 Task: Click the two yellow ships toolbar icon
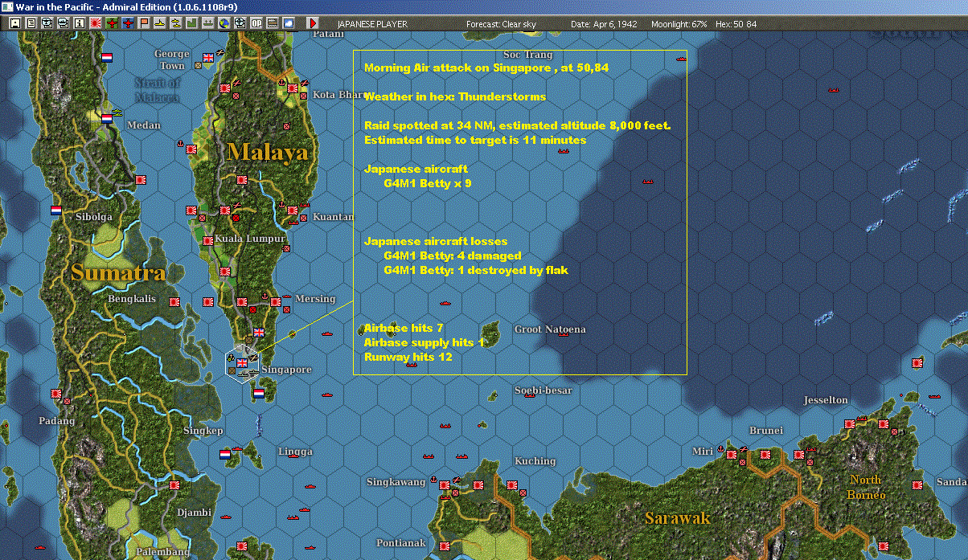point(176,24)
